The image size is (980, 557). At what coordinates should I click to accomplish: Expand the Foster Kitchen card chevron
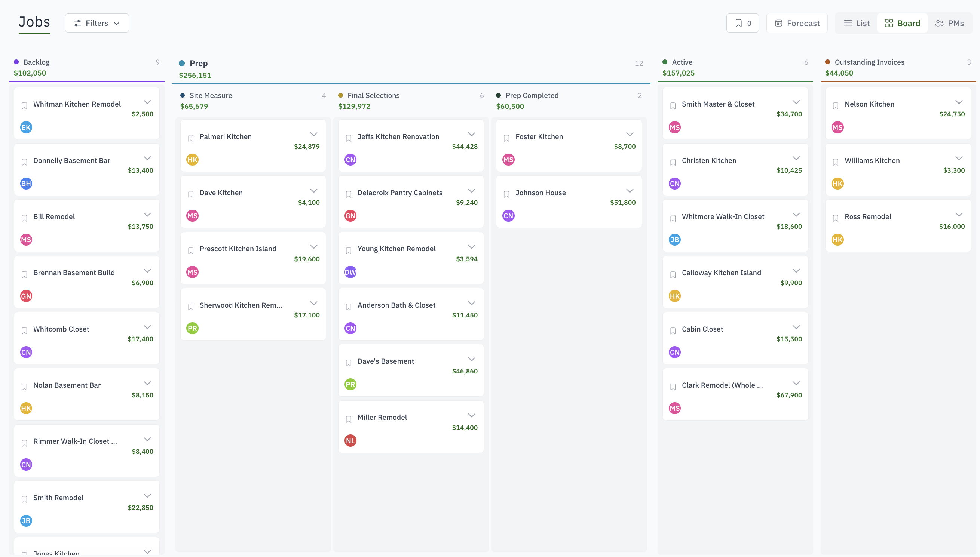(630, 134)
